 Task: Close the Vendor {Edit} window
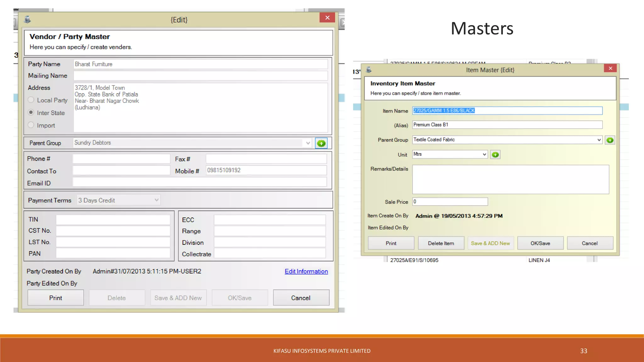click(x=327, y=18)
